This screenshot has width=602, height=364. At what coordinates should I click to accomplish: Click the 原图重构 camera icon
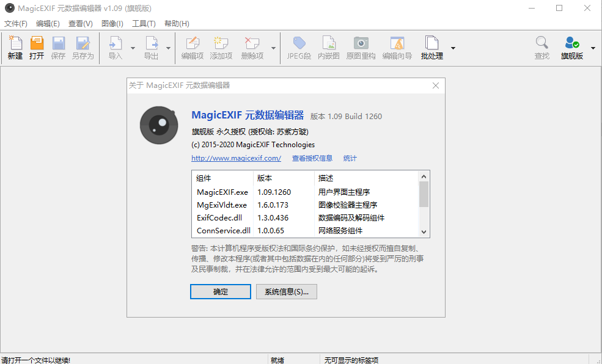(361, 43)
